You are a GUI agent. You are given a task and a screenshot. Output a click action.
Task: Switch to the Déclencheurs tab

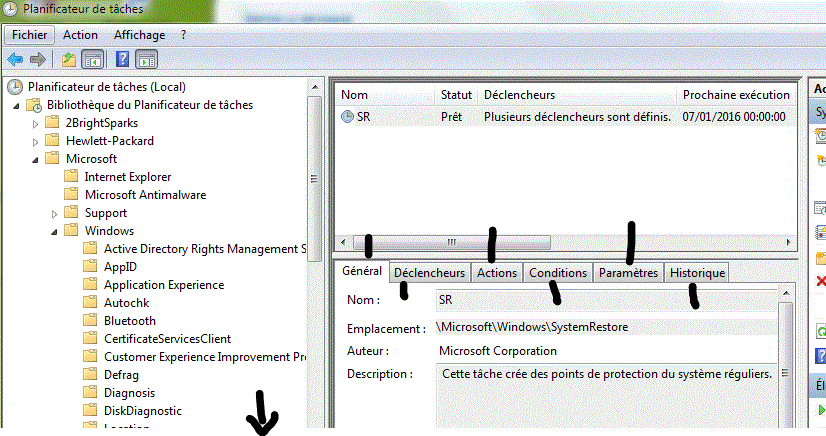click(429, 273)
